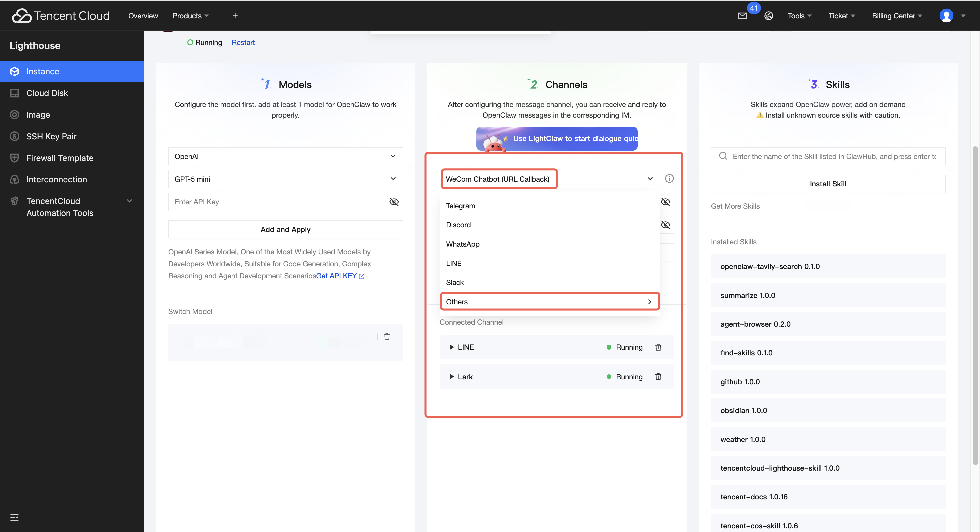The image size is (980, 532).
Task: Collapse sidebar using bottom-left menu icon
Action: coord(14,517)
